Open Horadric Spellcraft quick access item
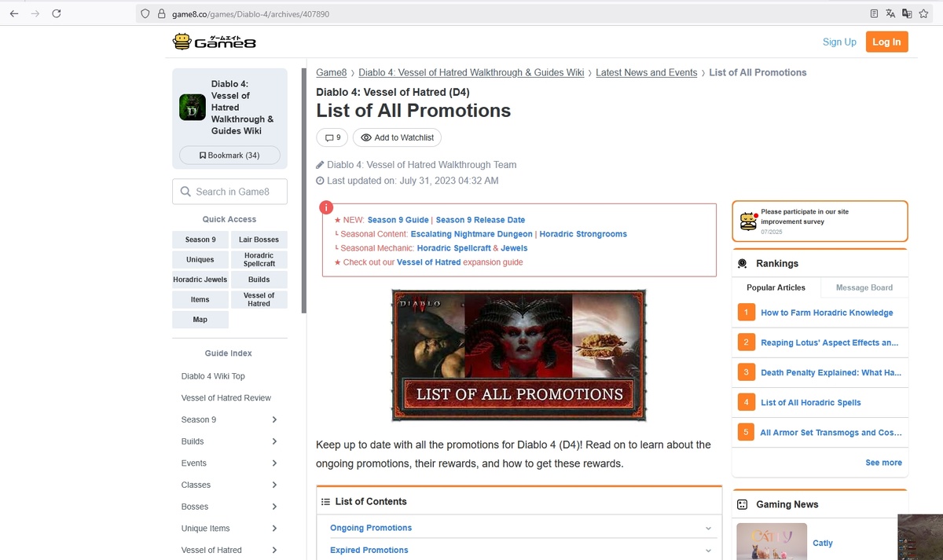Screen dimensions: 943x560 [x=259, y=260]
